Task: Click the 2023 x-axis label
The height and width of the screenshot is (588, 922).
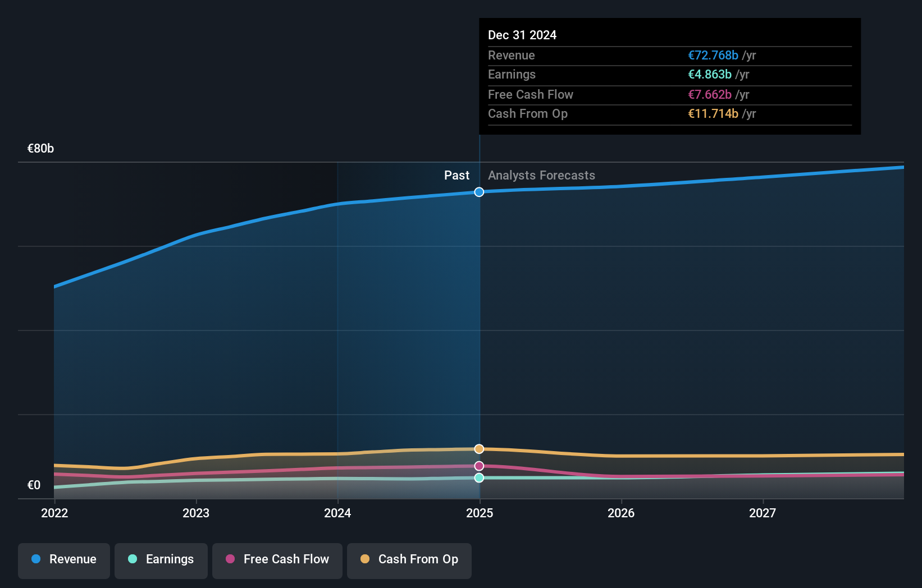Action: 196,513
